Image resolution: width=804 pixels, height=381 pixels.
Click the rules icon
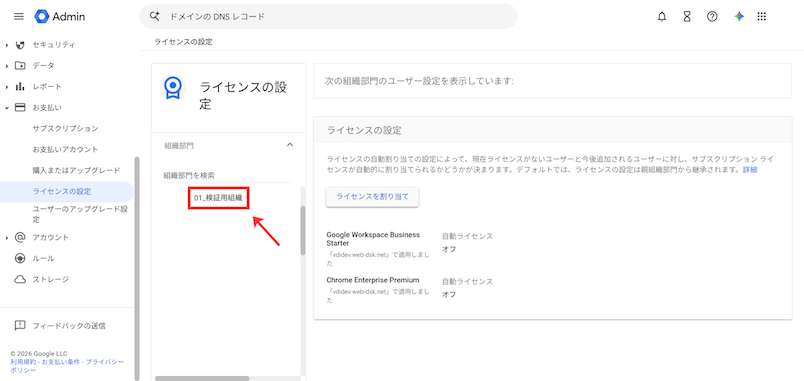21,258
